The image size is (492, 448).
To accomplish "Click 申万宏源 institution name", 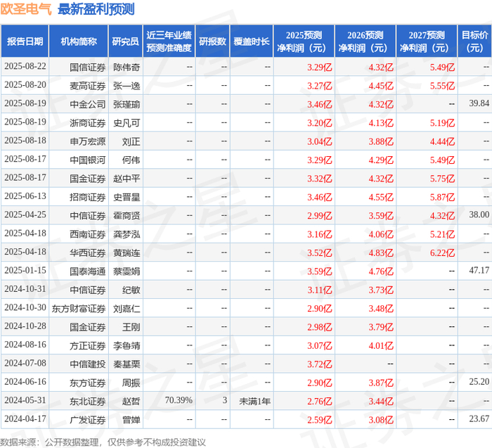I will pyautogui.click(x=88, y=141).
